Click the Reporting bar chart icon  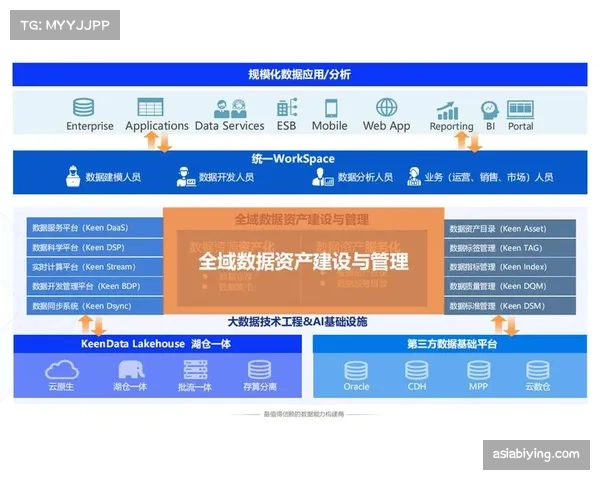(x=448, y=111)
